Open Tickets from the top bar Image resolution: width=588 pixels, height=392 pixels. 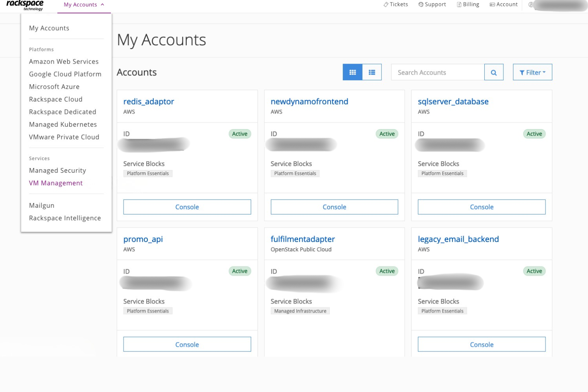[x=396, y=4]
